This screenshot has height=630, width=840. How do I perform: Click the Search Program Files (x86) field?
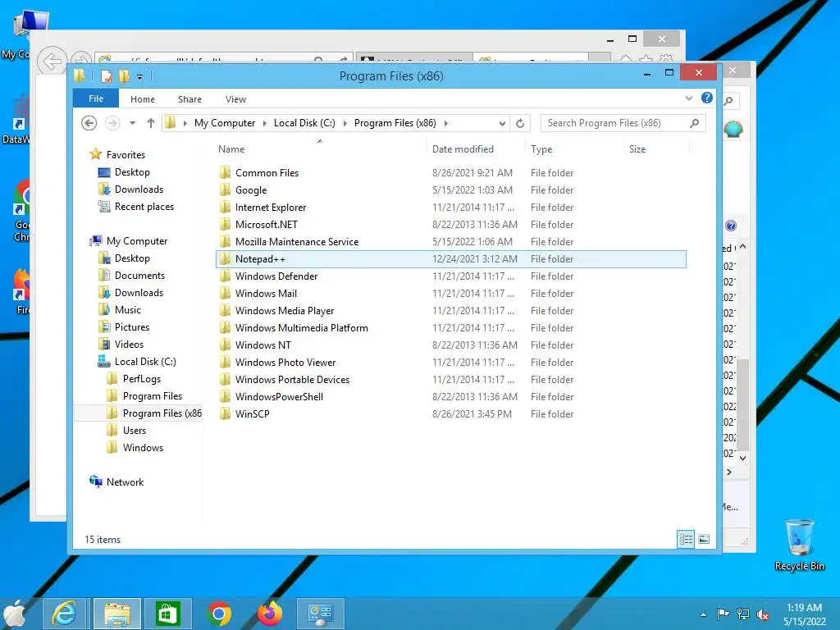pyautogui.click(x=623, y=123)
